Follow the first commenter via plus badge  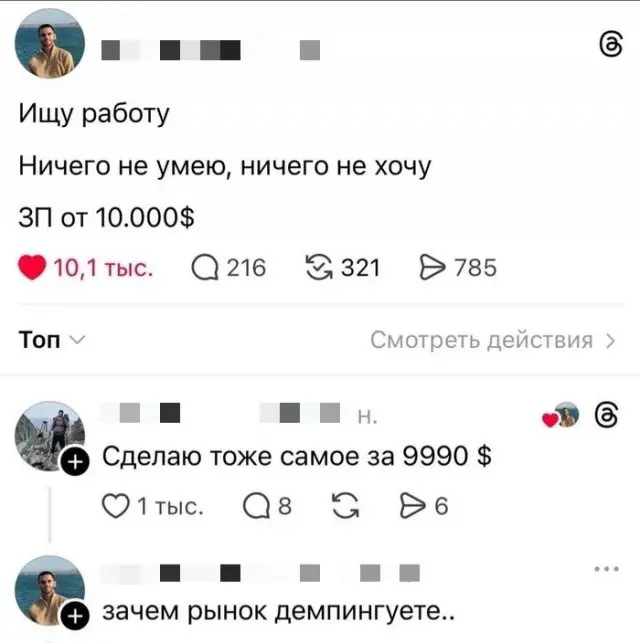[73, 462]
